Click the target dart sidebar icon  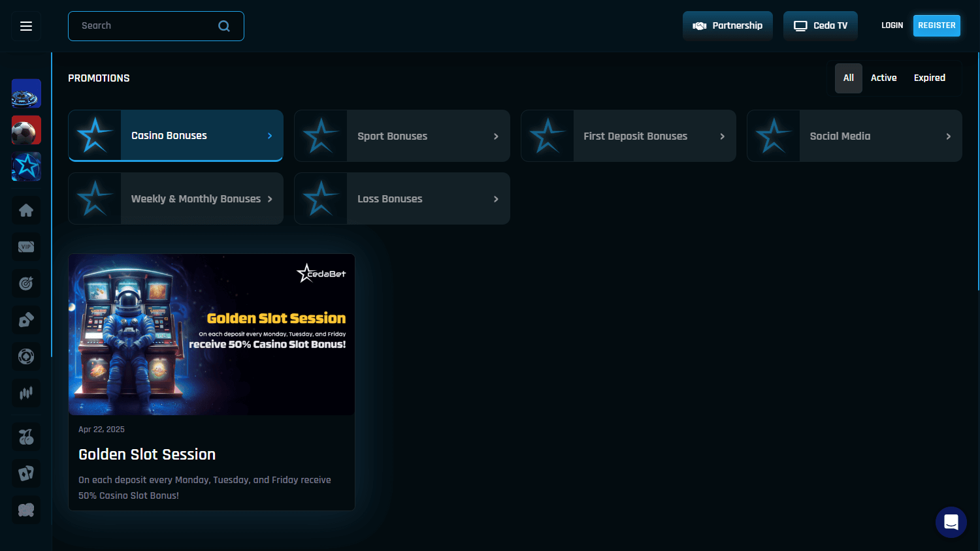(26, 283)
